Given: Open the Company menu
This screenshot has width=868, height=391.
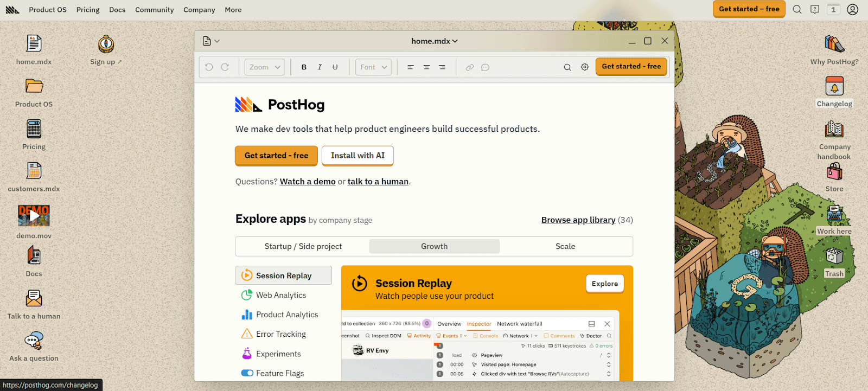Looking at the screenshot, I should click(199, 10).
